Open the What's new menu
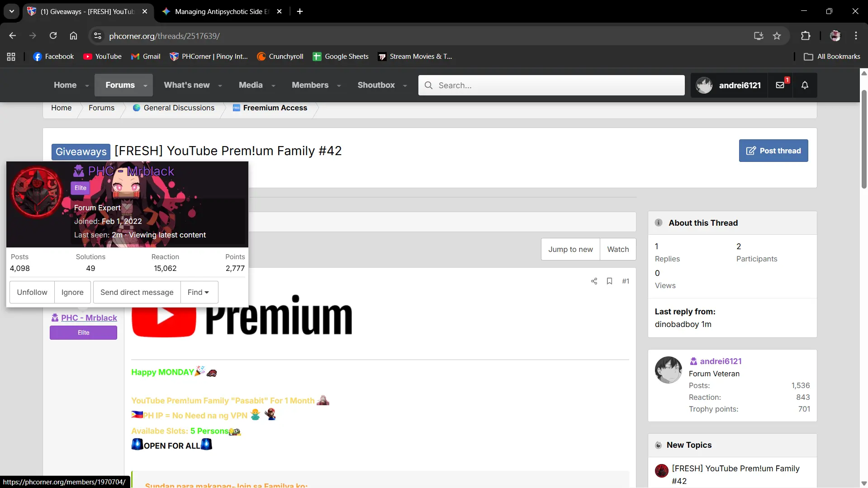 click(186, 85)
